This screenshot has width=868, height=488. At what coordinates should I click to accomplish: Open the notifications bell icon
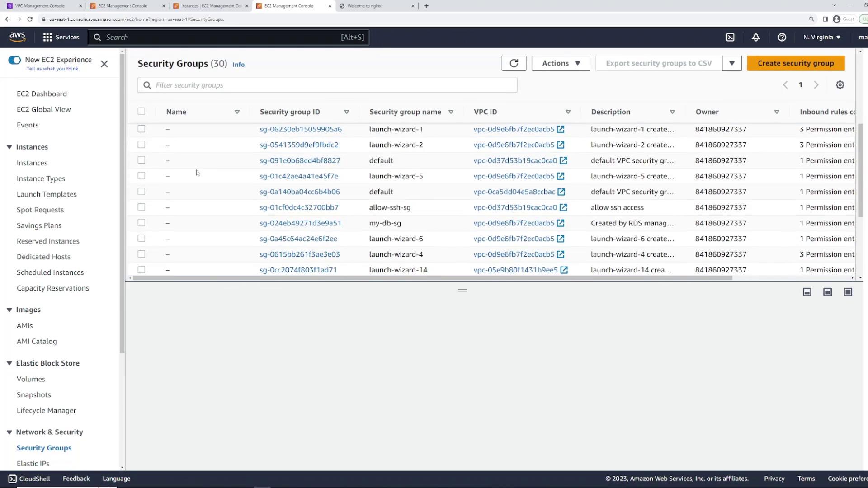(756, 38)
